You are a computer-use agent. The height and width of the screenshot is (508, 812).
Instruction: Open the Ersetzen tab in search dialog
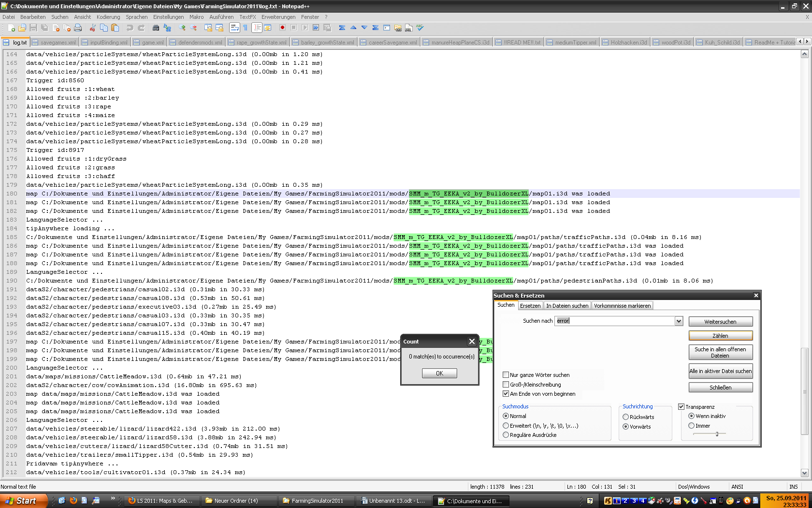530,306
